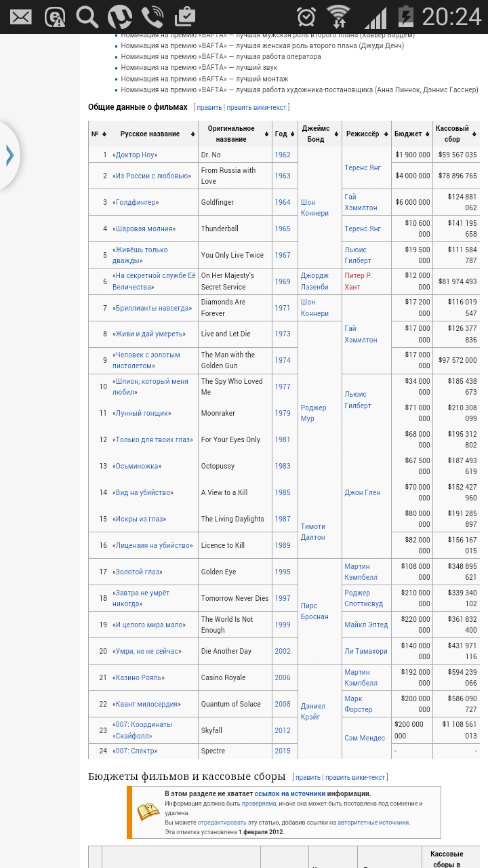
Task: Open the year 2015 link
Action: [283, 751]
